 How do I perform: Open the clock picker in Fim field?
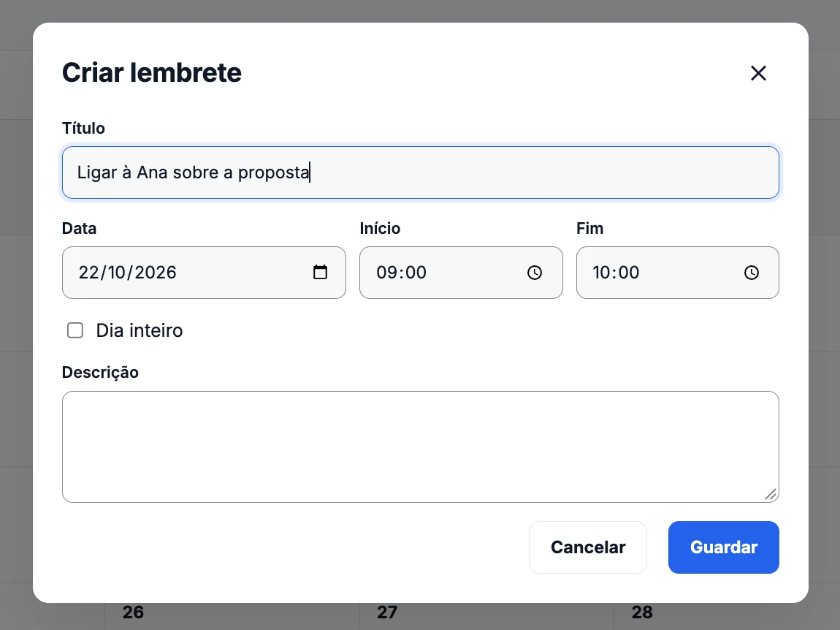(x=752, y=273)
